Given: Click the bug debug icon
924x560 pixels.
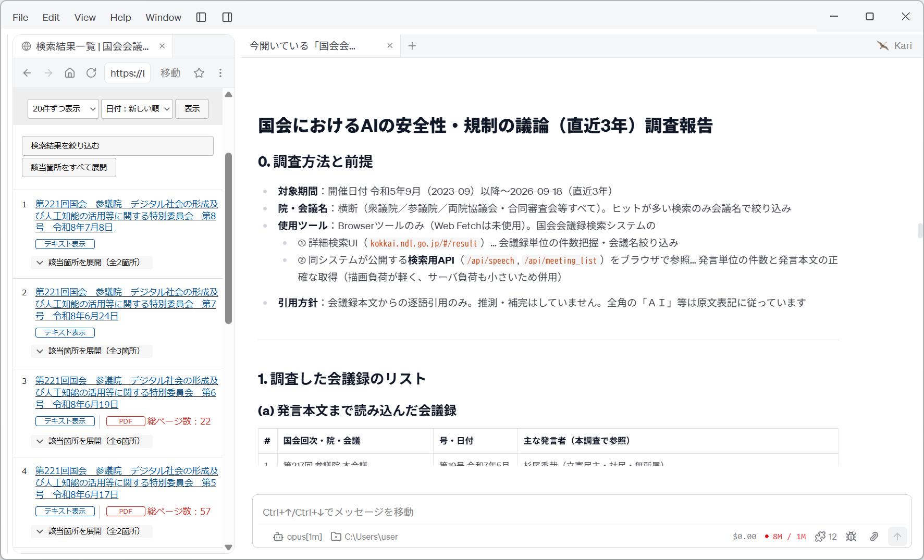Looking at the screenshot, I should pos(851,537).
